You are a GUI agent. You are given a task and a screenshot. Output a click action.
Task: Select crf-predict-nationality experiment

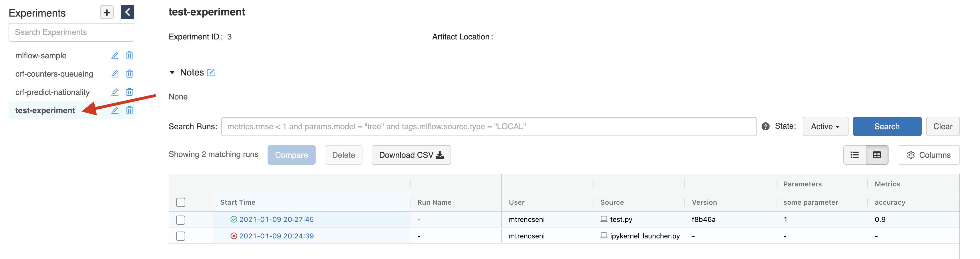pyautogui.click(x=53, y=92)
